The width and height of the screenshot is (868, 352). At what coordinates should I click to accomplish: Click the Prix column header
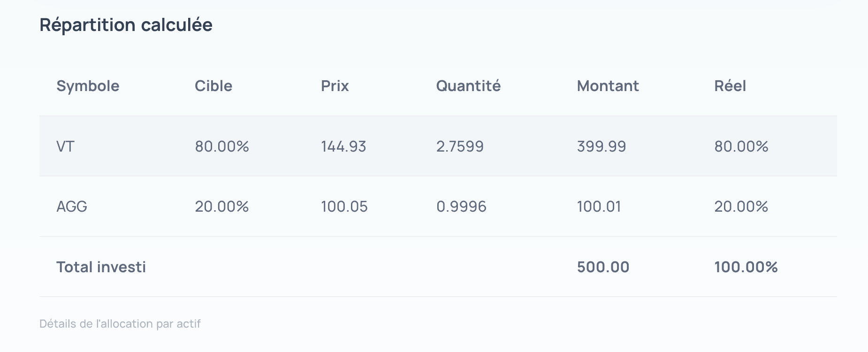pyautogui.click(x=335, y=86)
